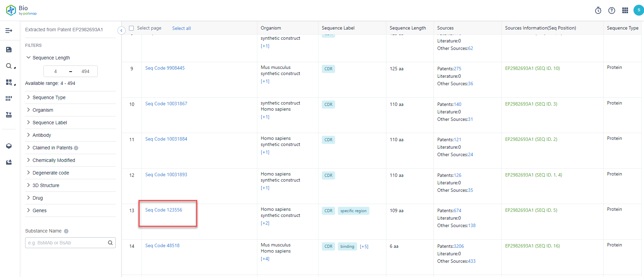
Task: Click the Bio by Patsnap logo
Action: 21,10
